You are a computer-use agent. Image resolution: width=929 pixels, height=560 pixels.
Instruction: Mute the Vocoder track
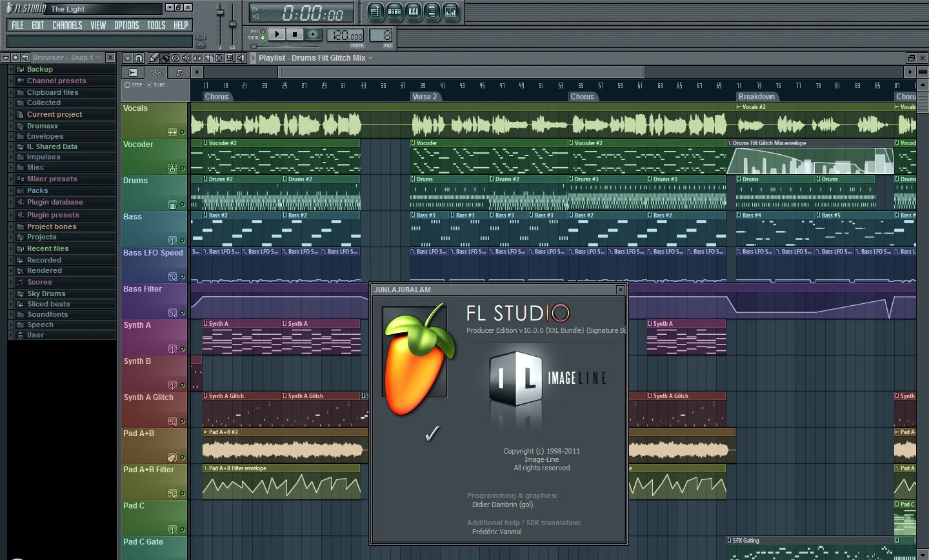click(x=182, y=168)
